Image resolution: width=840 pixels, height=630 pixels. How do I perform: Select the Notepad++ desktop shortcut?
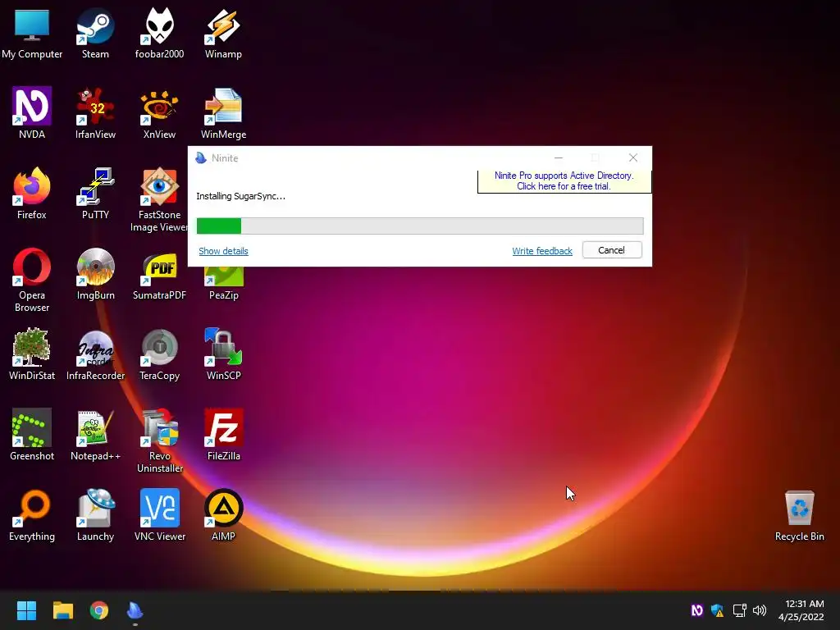click(95, 435)
